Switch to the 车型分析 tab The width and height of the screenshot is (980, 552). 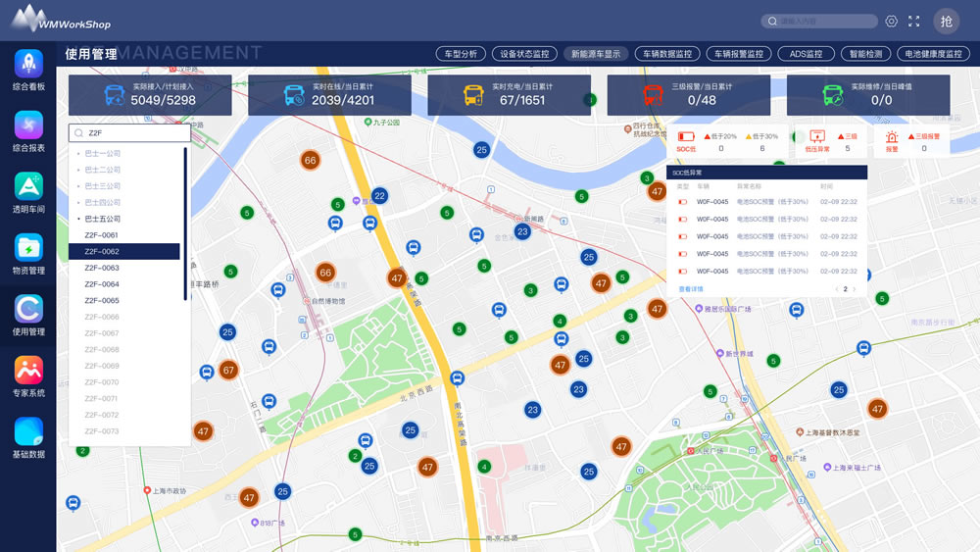pos(461,54)
